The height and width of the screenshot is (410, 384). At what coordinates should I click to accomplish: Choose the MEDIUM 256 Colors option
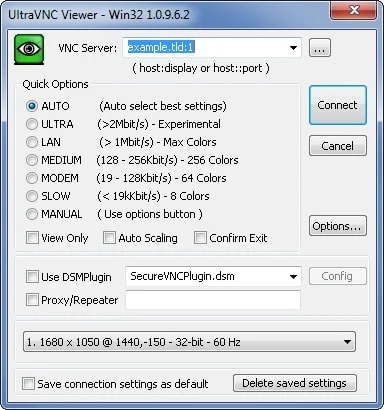point(32,160)
